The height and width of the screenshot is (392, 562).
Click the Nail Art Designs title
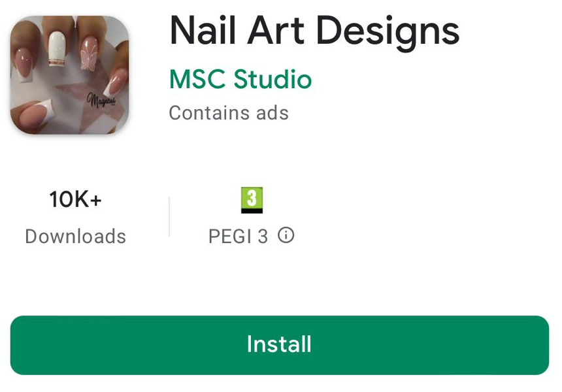click(314, 32)
